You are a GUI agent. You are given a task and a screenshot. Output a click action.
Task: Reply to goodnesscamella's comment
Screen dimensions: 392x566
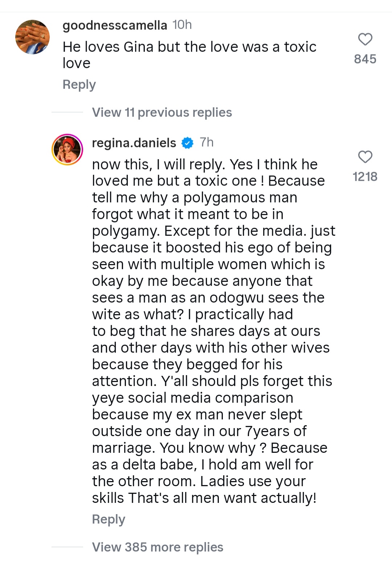[79, 85]
